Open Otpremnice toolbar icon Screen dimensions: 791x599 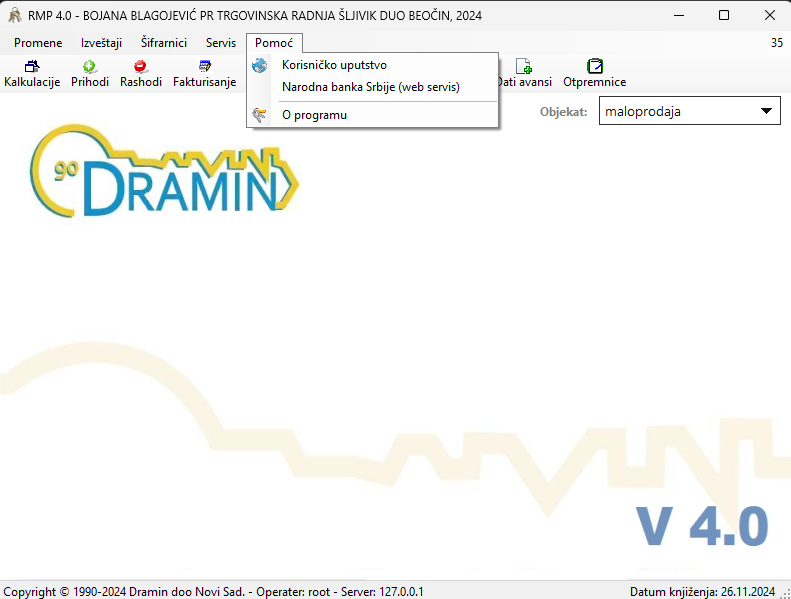(x=595, y=66)
